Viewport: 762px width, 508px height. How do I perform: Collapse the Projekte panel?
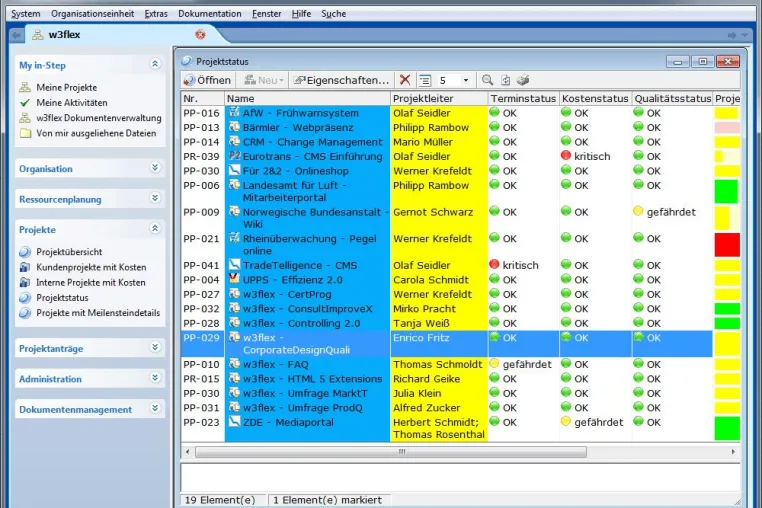(155, 228)
